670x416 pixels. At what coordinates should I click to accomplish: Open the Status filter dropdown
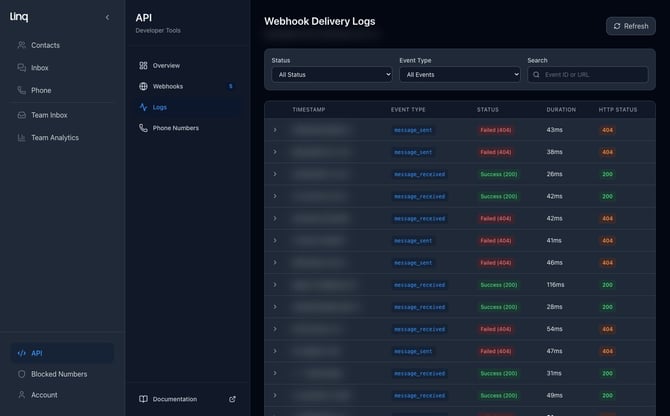point(331,74)
